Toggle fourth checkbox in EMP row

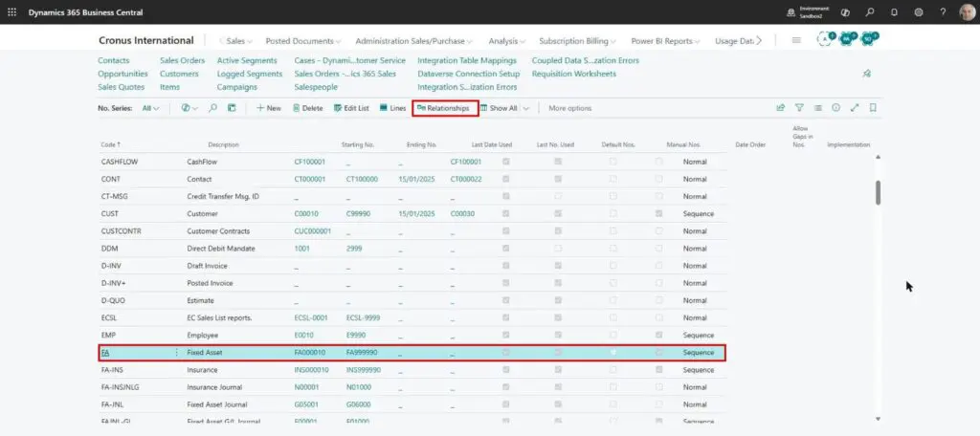pyautogui.click(x=658, y=335)
